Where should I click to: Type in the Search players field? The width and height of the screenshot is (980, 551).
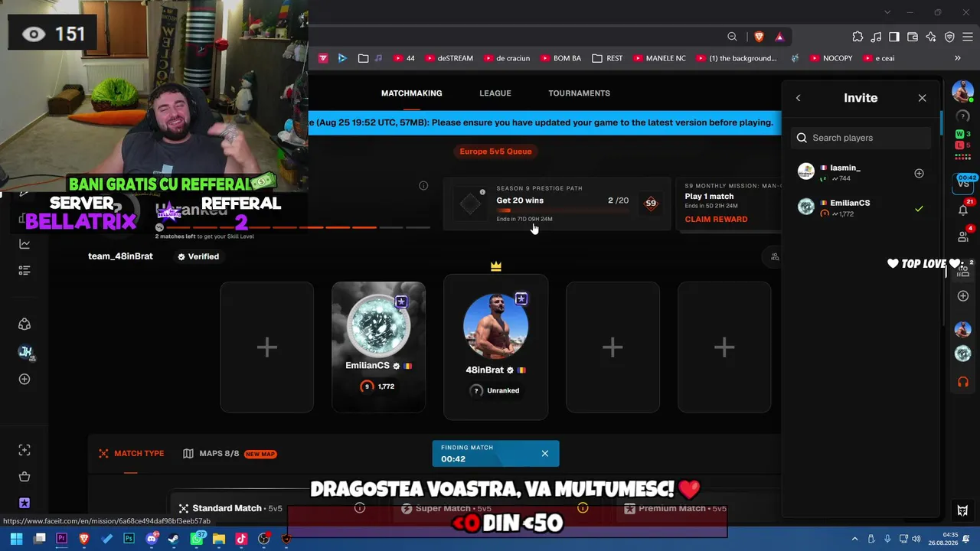[861, 138]
